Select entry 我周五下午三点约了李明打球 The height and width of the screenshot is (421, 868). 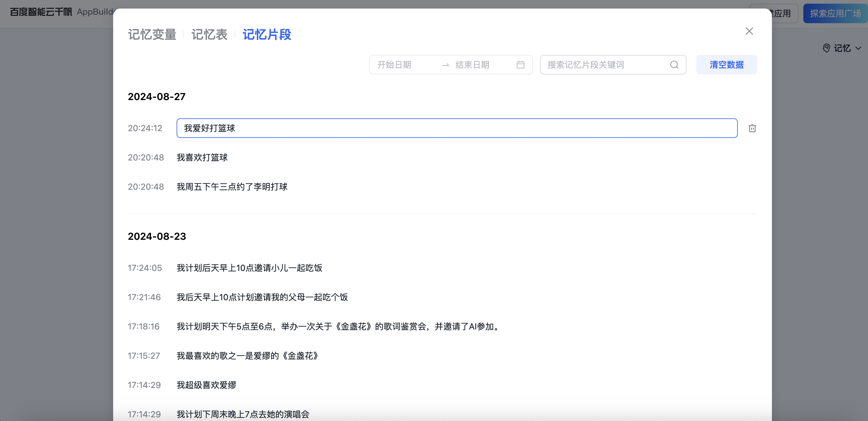(232, 187)
